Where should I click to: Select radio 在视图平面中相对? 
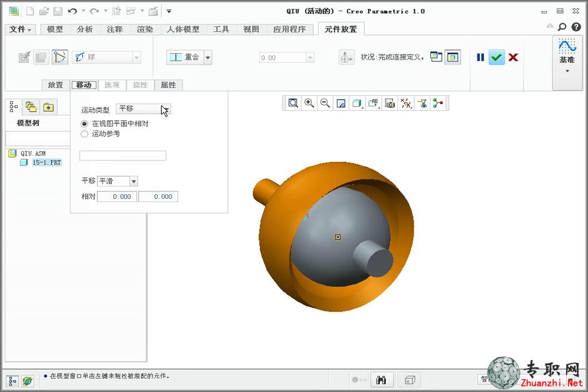coord(85,124)
